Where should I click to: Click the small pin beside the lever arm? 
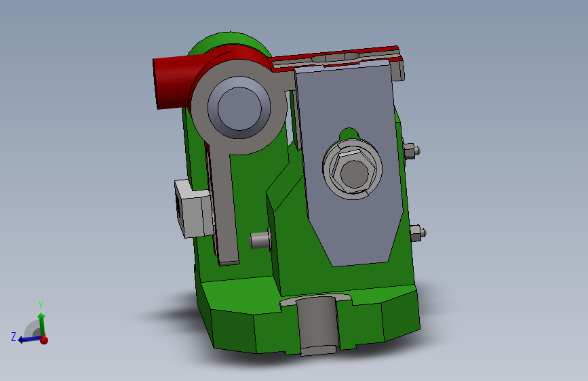click(260, 241)
